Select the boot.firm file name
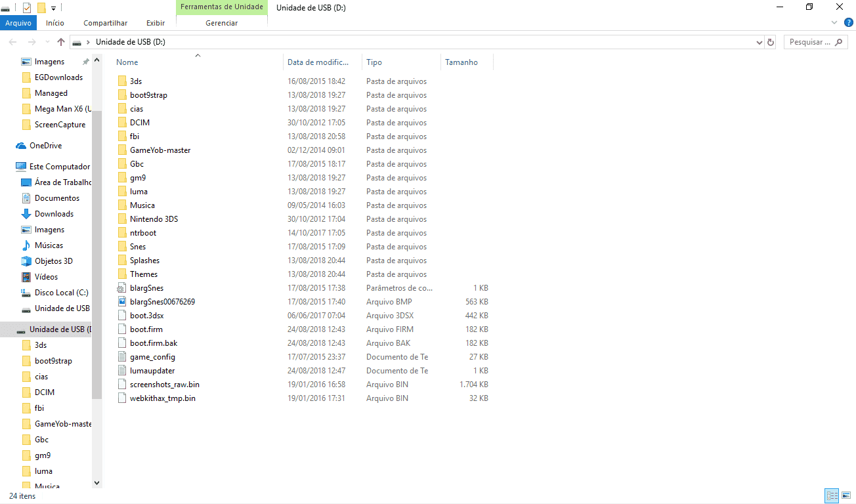856x504 pixels. (146, 329)
